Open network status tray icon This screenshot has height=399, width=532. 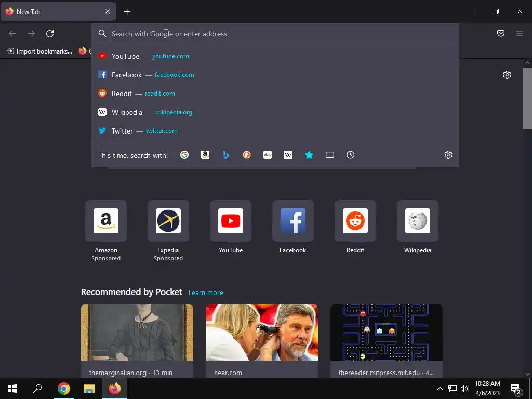pyautogui.click(x=453, y=389)
